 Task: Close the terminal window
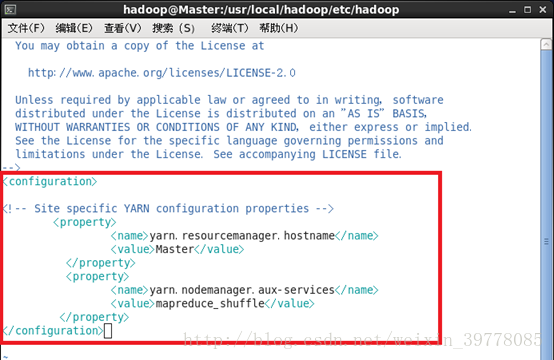point(543,10)
